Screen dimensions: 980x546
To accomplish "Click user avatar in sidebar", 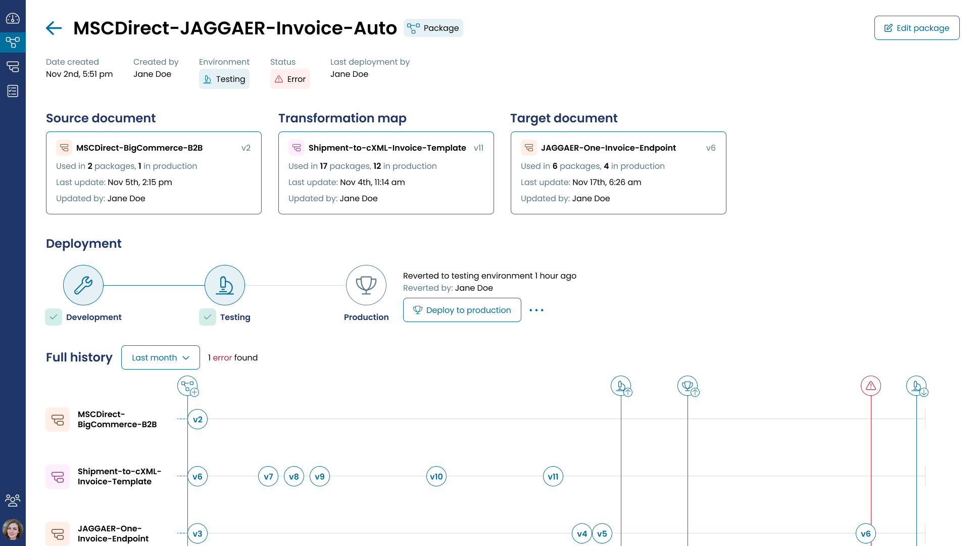I will click(x=13, y=529).
